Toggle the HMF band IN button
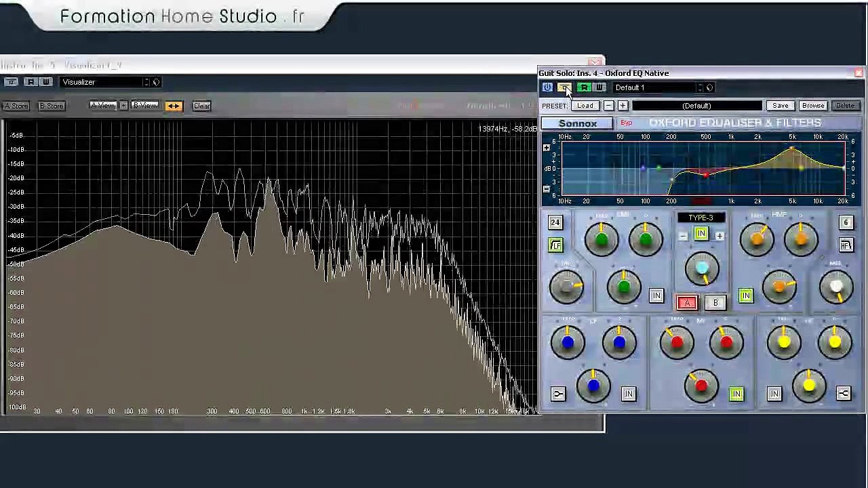The width and height of the screenshot is (868, 488). 745,296
